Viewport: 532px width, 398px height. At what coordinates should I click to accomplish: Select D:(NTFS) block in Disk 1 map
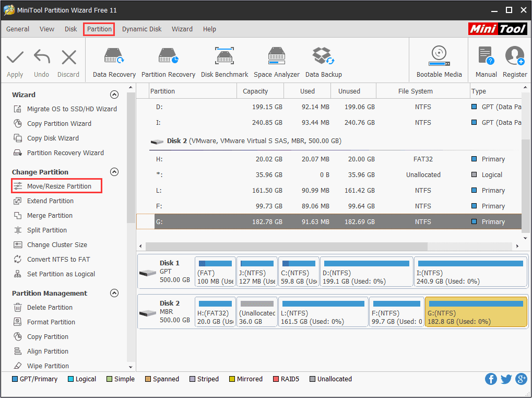click(367, 272)
